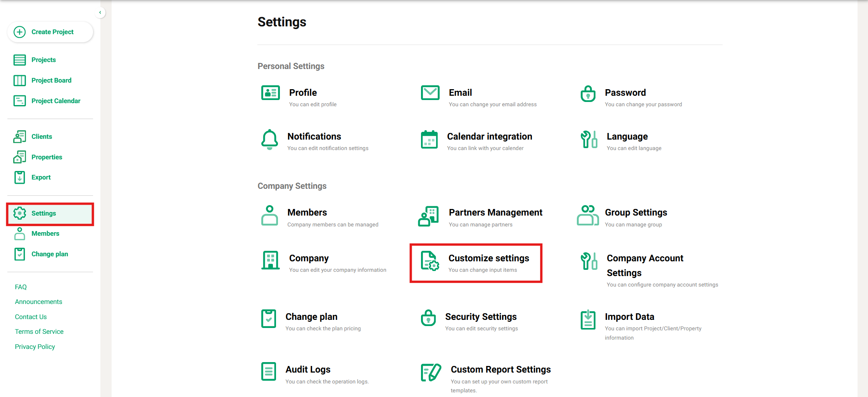Viewport: 868px width, 397px height.
Task: Open the Export sidebar item
Action: click(41, 177)
